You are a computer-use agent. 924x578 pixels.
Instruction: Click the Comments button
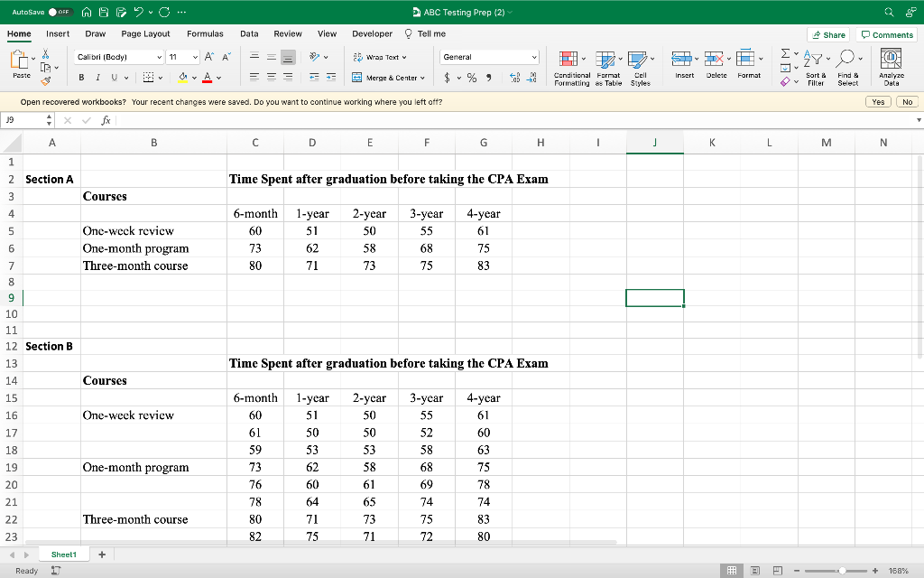887,35
